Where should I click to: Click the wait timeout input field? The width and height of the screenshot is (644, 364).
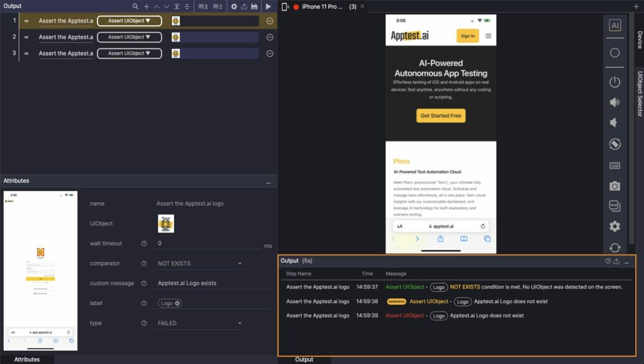pyautogui.click(x=208, y=243)
